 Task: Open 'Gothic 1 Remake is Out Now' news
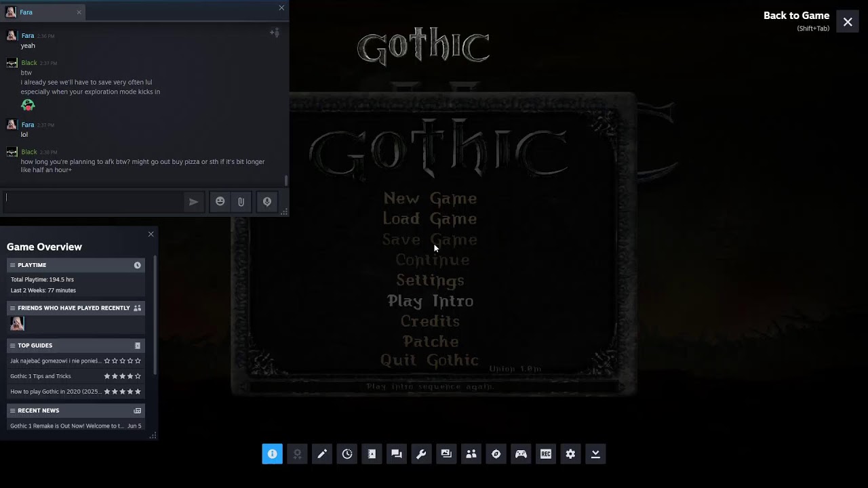pos(67,426)
